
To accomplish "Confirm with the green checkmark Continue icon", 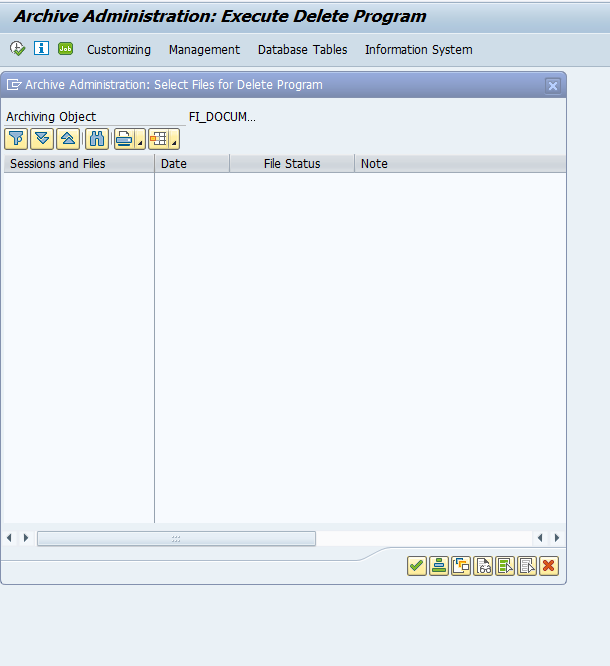I will 417,566.
